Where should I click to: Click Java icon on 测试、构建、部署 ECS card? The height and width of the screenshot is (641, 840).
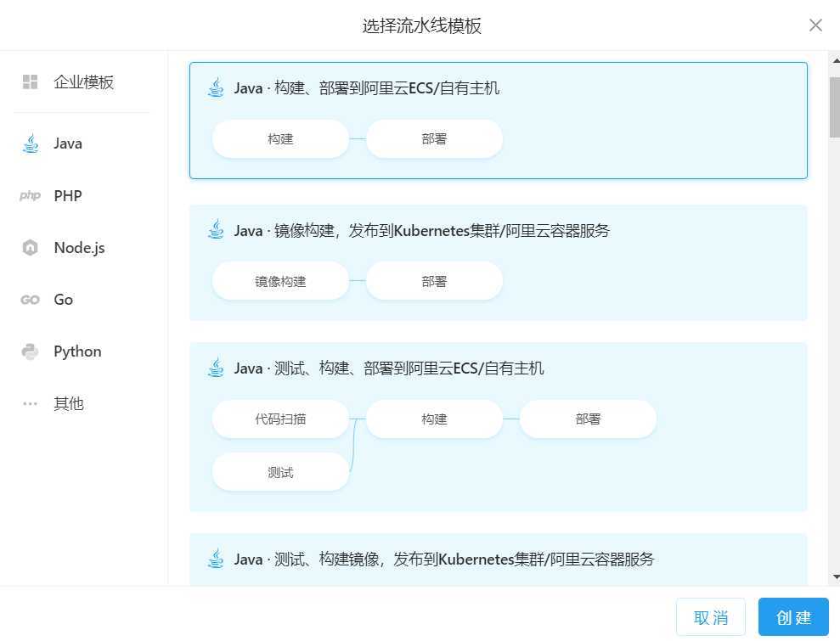(216, 368)
